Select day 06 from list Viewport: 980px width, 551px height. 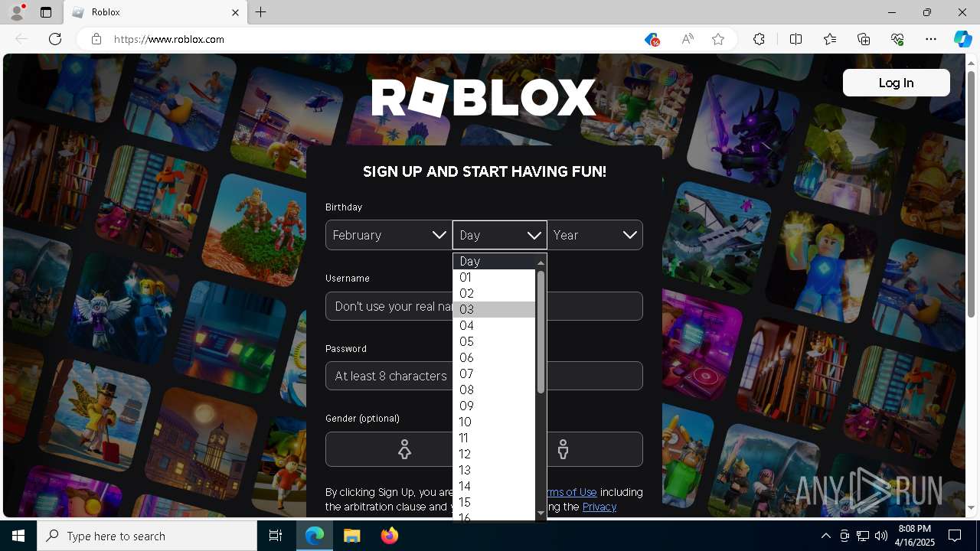pos(494,357)
